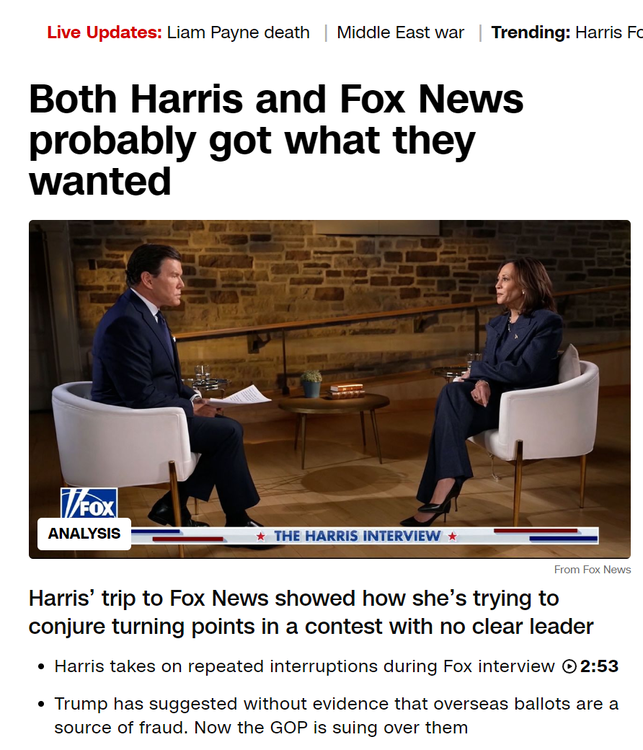
Task: Play the 2:53 video clip icon
Action: 569,666
